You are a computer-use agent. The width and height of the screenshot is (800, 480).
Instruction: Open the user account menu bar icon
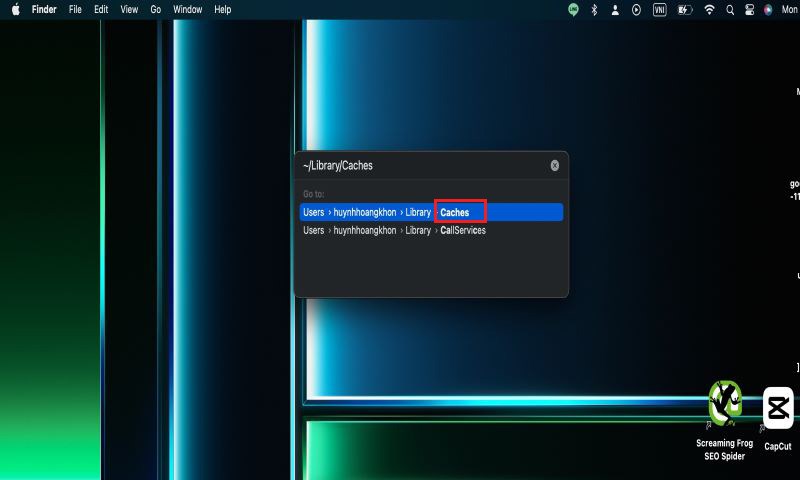615,9
